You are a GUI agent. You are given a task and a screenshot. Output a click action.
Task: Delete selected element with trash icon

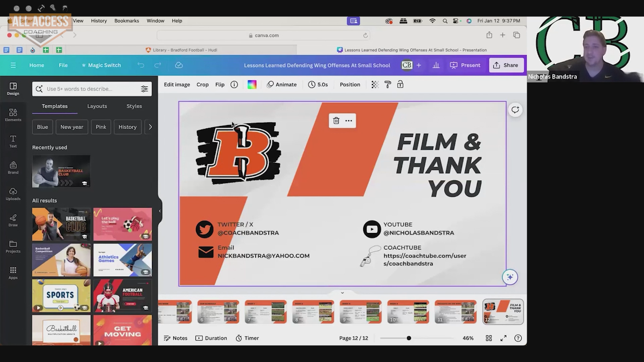tap(336, 121)
